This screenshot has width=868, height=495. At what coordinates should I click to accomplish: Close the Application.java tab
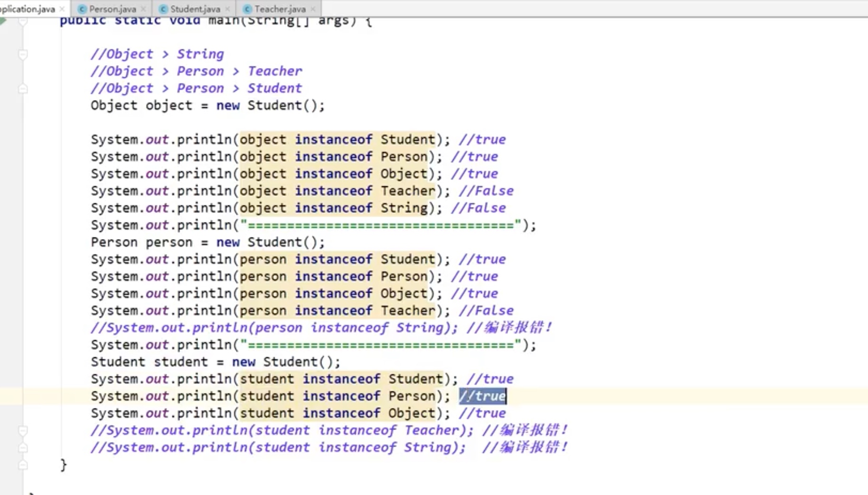62,9
